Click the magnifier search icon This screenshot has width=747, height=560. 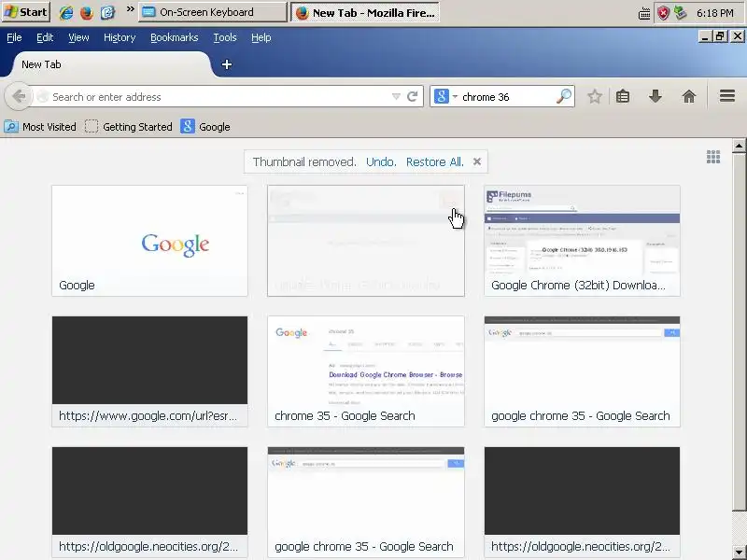click(x=564, y=96)
